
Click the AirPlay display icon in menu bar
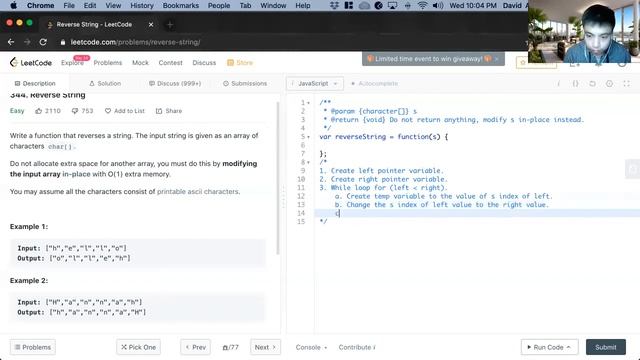[x=392, y=5]
